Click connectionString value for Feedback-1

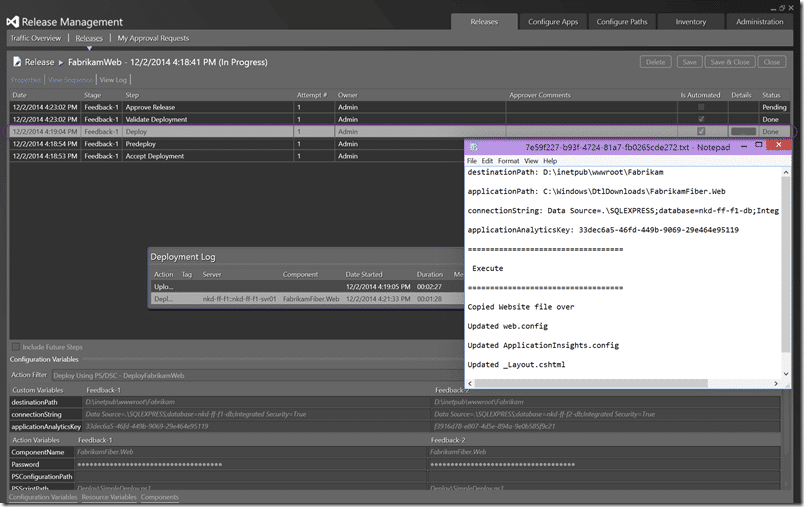coord(255,414)
